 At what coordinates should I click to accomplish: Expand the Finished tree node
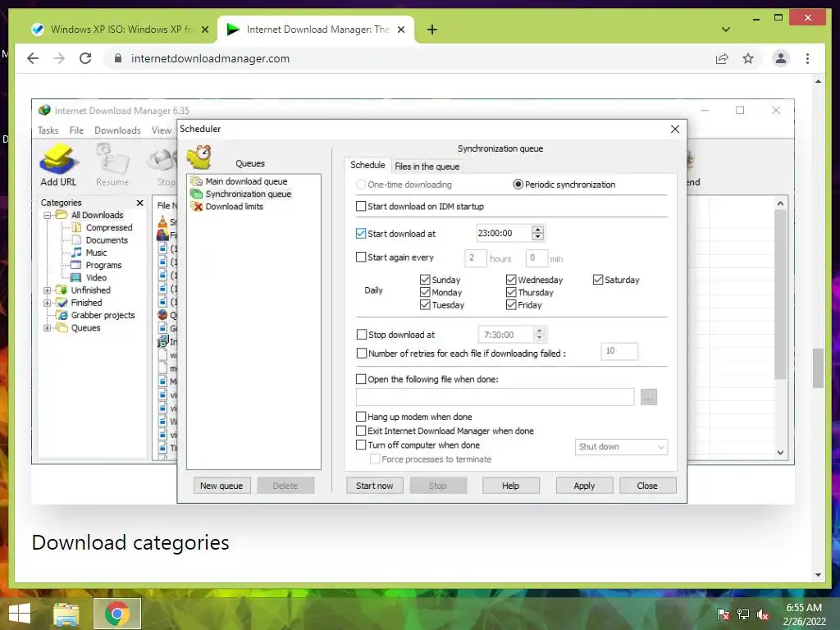click(47, 303)
